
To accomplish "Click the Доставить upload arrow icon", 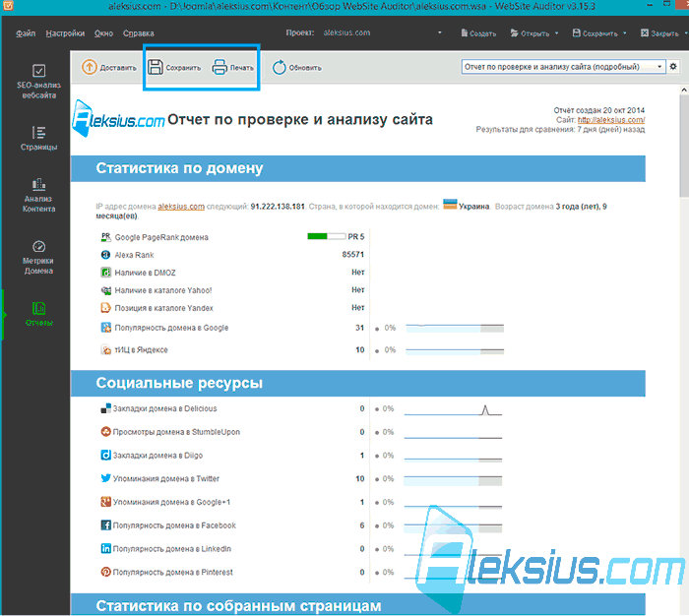I will coord(90,67).
